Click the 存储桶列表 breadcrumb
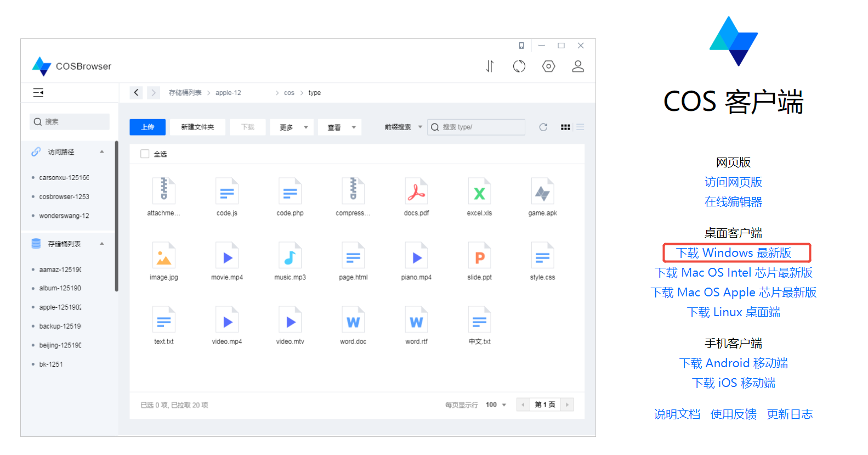Image resolution: width=868 pixels, height=455 pixels. click(185, 93)
